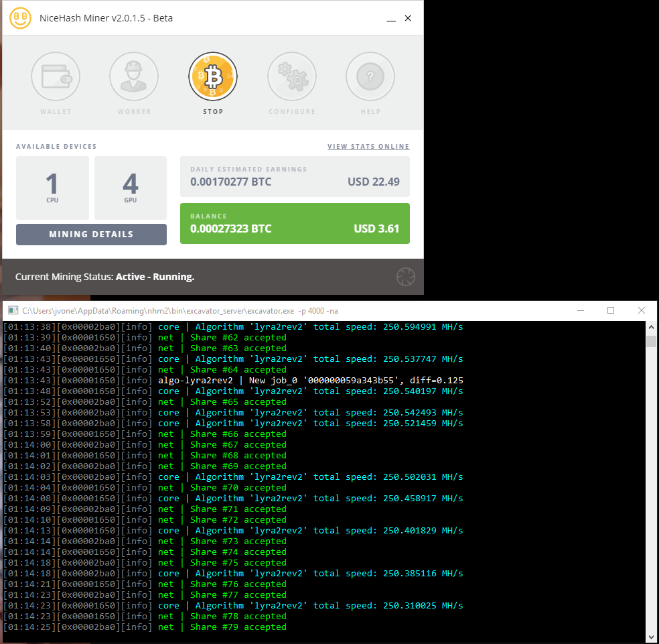Click the 'New job_0' algo-lyra2rev2 log line

(233, 380)
